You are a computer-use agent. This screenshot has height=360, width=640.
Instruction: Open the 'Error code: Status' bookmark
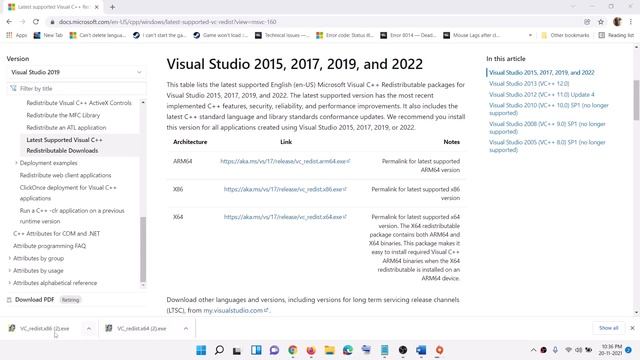coord(345,36)
